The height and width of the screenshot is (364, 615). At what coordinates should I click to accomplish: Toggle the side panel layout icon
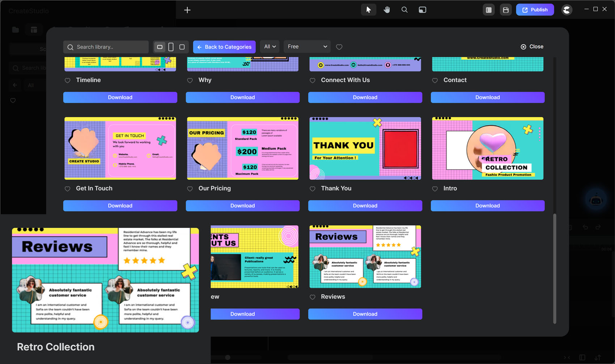coord(489,10)
